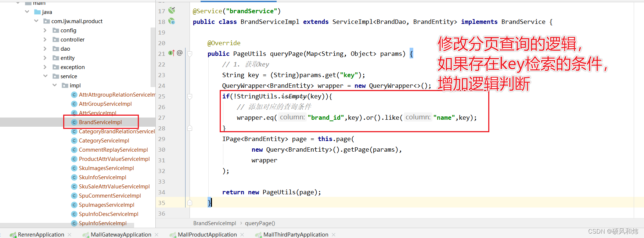644x238 pixels.
Task: Click the class icon beside CommentReplayServiceImpl
Action: (74, 150)
